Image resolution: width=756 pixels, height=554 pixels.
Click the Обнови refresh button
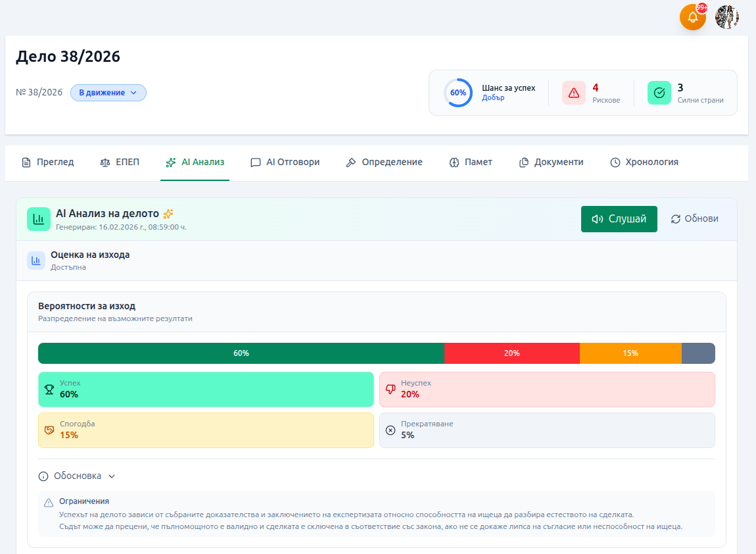694,219
